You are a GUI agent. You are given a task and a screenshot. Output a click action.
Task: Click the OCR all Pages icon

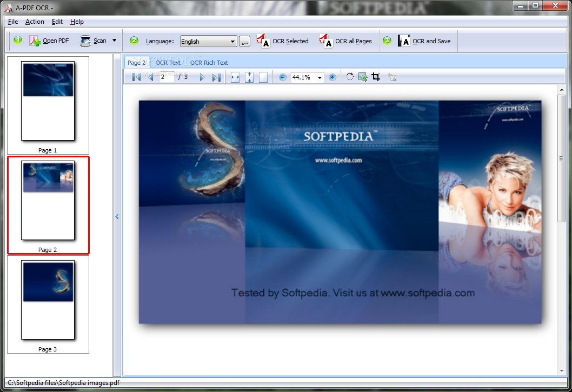[x=325, y=41]
